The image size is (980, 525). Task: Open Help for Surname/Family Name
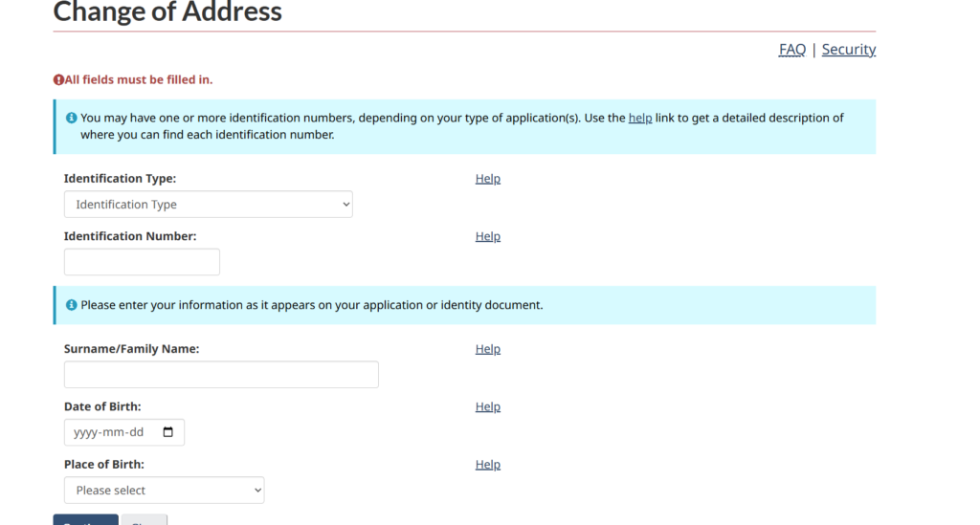(487, 349)
